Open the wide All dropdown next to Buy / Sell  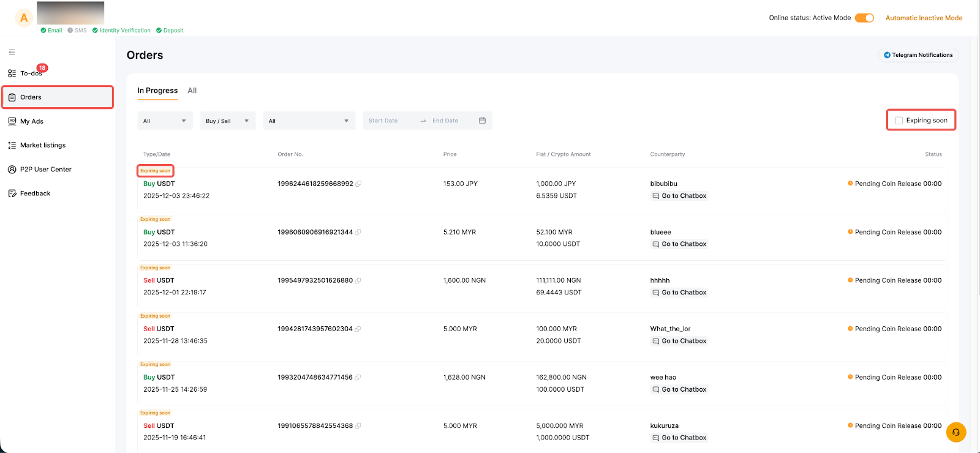coord(309,121)
